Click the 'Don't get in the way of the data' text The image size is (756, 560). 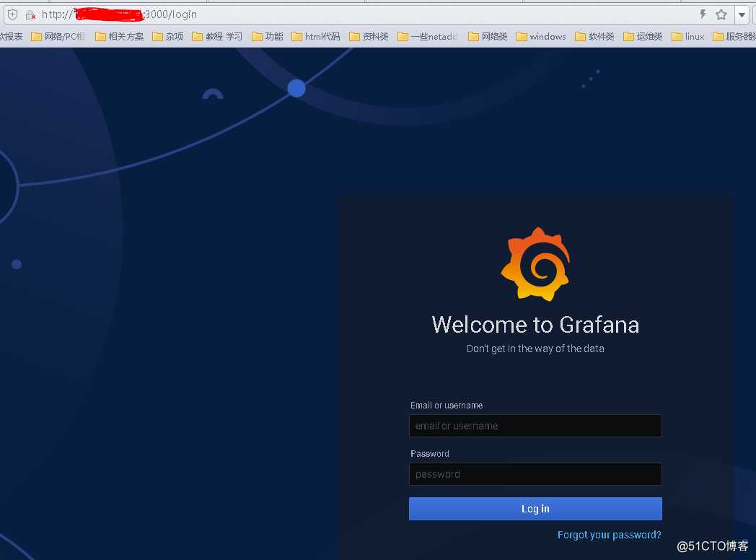[535, 349]
